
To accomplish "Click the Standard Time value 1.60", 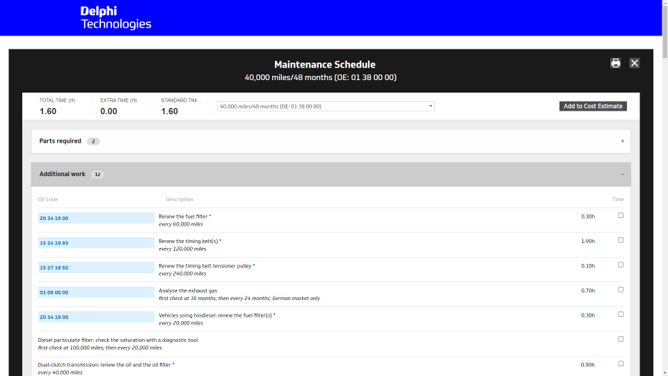I will [x=170, y=111].
